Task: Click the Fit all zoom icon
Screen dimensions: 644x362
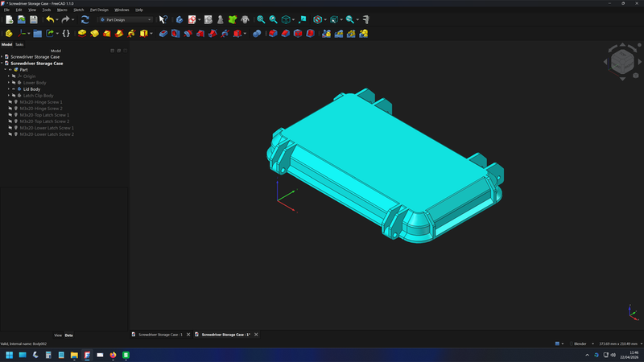Action: click(261, 19)
